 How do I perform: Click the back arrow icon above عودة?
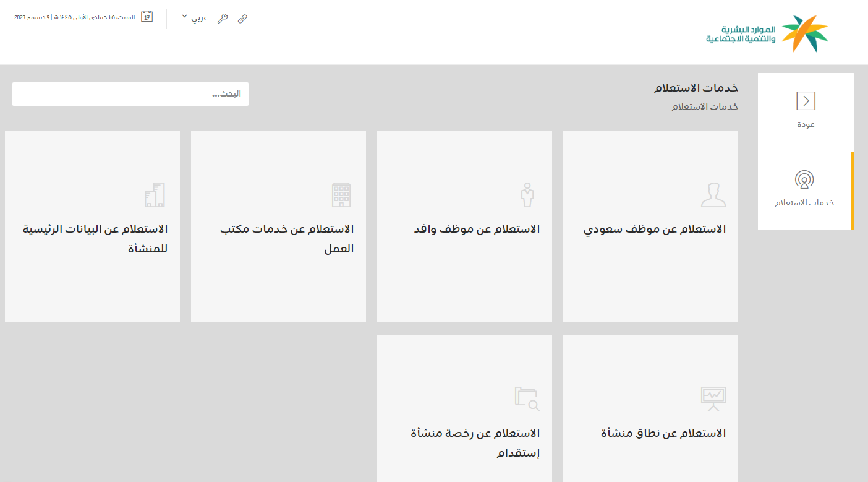pos(806,101)
